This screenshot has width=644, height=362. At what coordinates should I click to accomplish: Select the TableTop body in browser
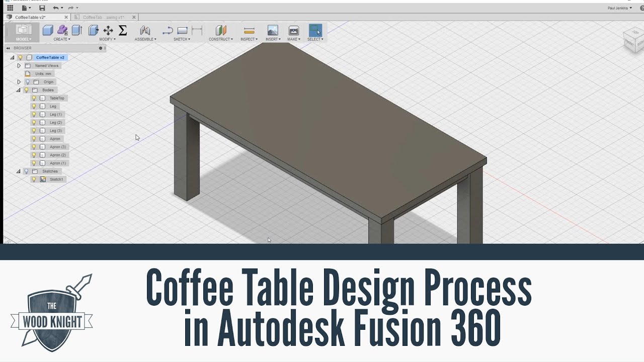coord(57,98)
